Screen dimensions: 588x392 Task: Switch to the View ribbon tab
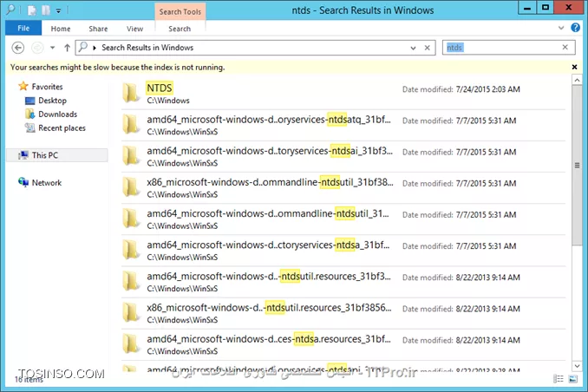[134, 29]
